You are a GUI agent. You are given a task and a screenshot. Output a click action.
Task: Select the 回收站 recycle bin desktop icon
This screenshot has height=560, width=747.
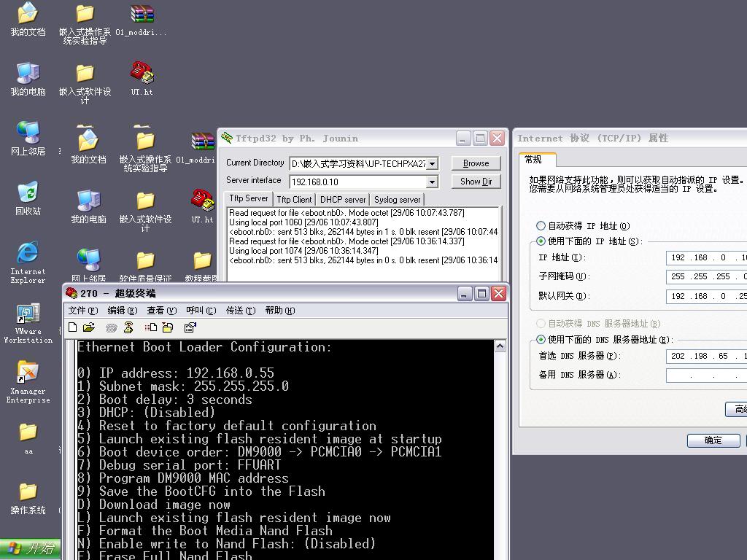[x=28, y=198]
